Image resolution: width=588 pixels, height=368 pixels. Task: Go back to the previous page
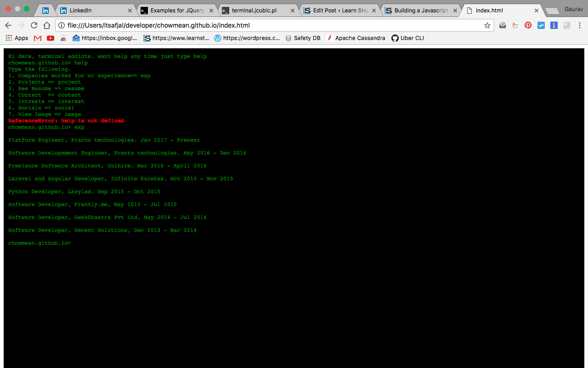coord(8,25)
